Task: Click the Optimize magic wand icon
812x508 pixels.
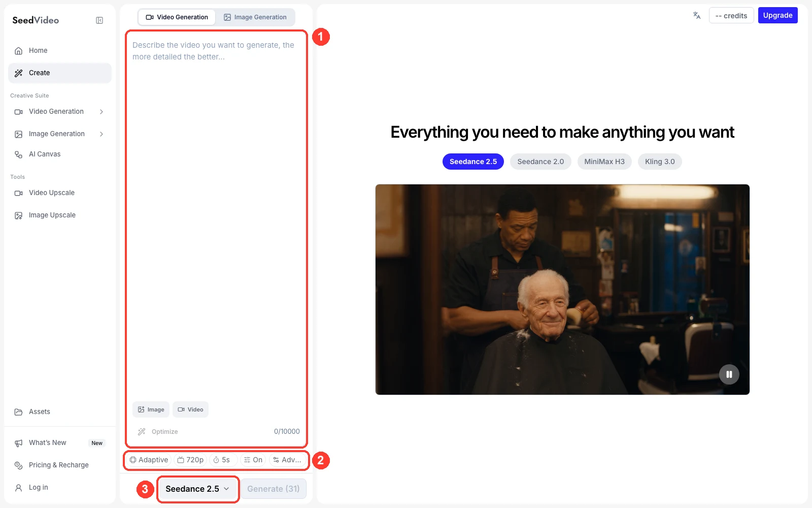Action: tap(142, 432)
